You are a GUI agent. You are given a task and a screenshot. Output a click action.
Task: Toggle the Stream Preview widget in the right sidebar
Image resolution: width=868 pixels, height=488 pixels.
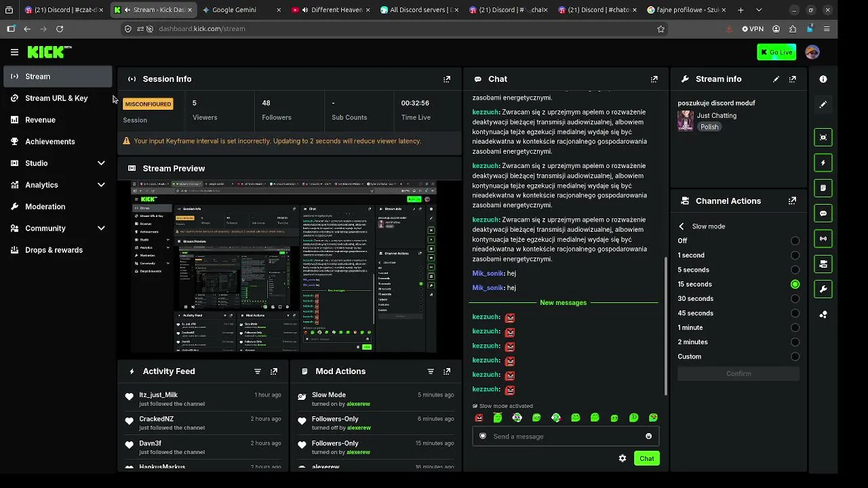click(x=823, y=137)
